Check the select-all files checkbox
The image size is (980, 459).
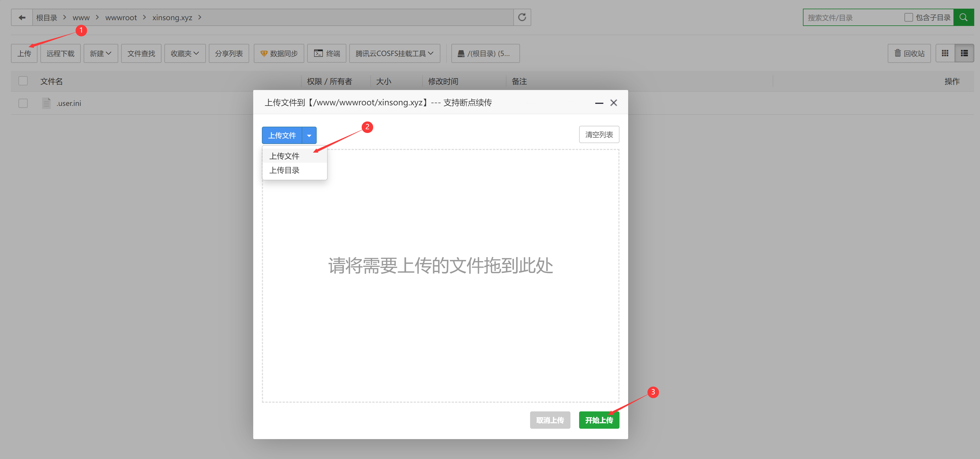coord(23,81)
